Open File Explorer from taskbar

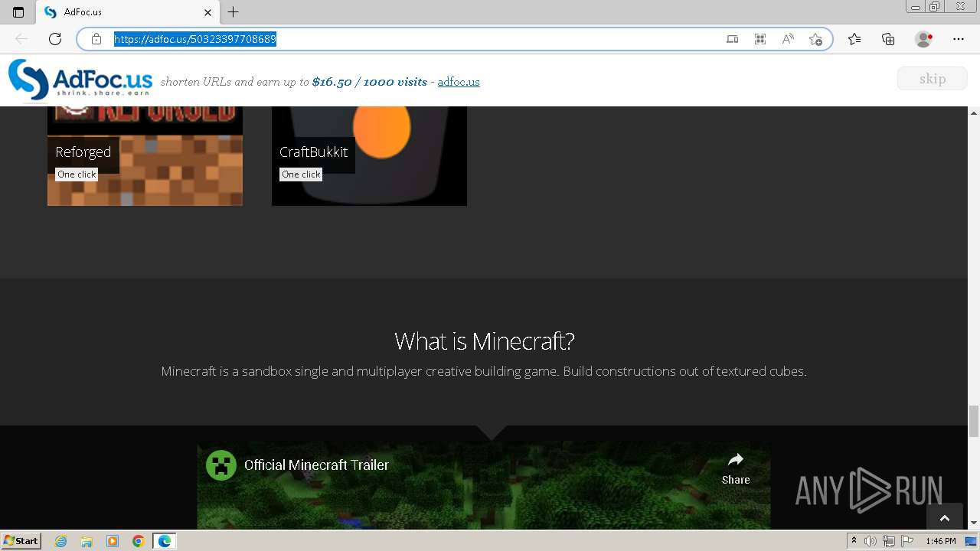click(87, 541)
